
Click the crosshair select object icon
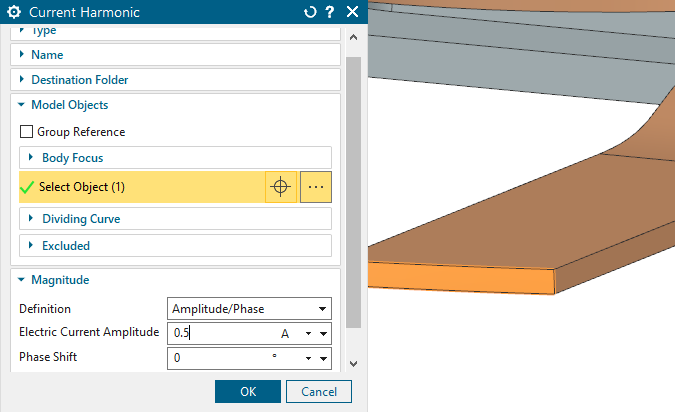point(281,187)
